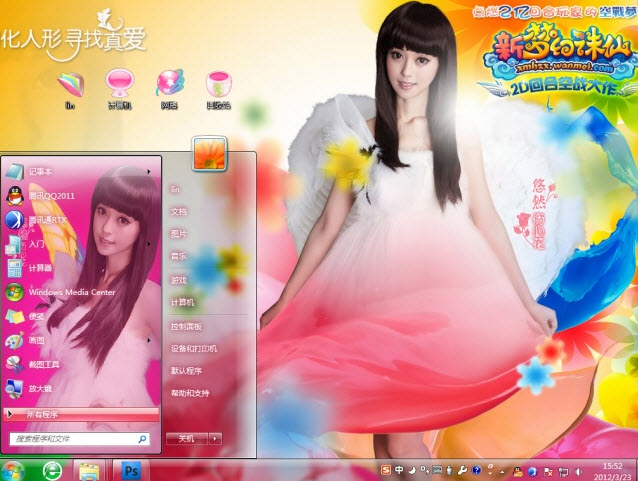Image resolution: width=638 pixels, height=481 pixels.
Task: Click the soft keyboard icon in language bar
Action: click(437, 470)
